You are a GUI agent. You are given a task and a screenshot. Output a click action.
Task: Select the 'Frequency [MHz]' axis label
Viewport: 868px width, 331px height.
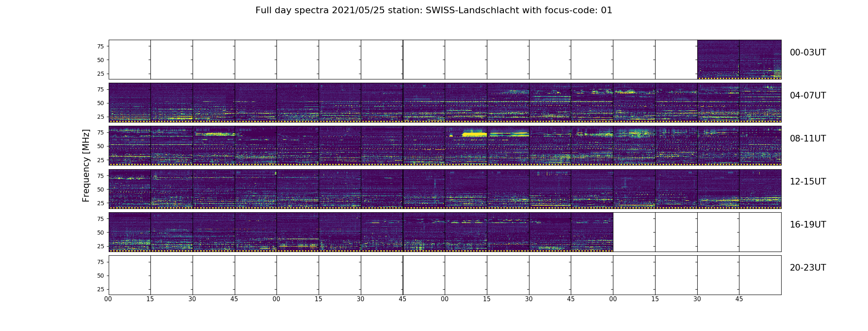(86, 165)
